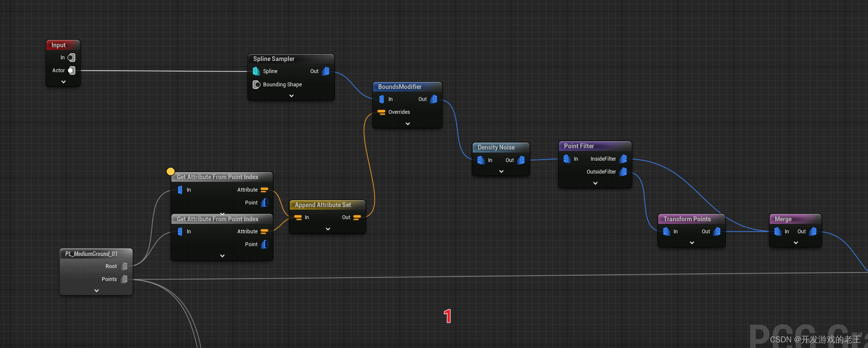Image resolution: width=868 pixels, height=348 pixels.
Task: Click Append Attribute Set's In pin
Action: click(x=298, y=217)
